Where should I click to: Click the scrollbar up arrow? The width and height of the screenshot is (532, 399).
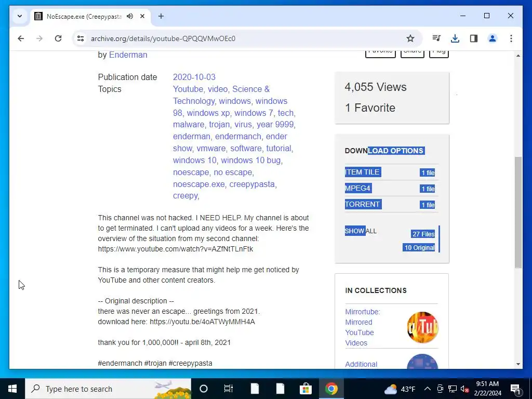click(x=518, y=56)
